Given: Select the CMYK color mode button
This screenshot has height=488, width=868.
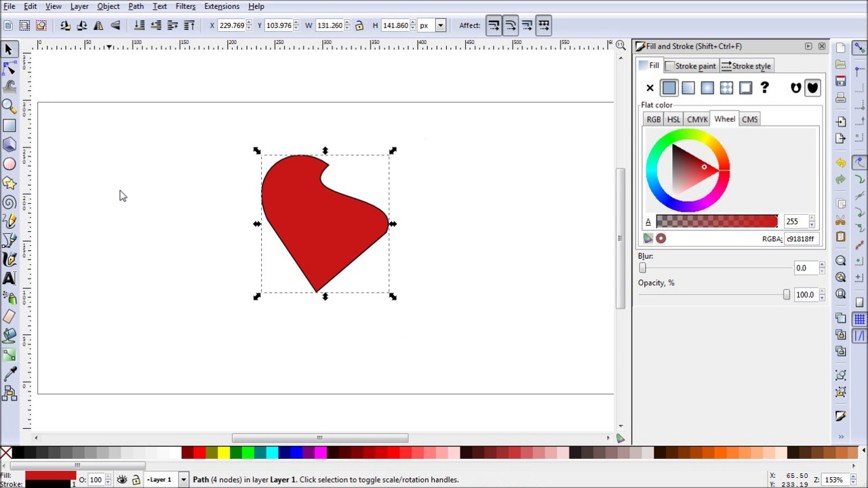Looking at the screenshot, I should (x=697, y=119).
